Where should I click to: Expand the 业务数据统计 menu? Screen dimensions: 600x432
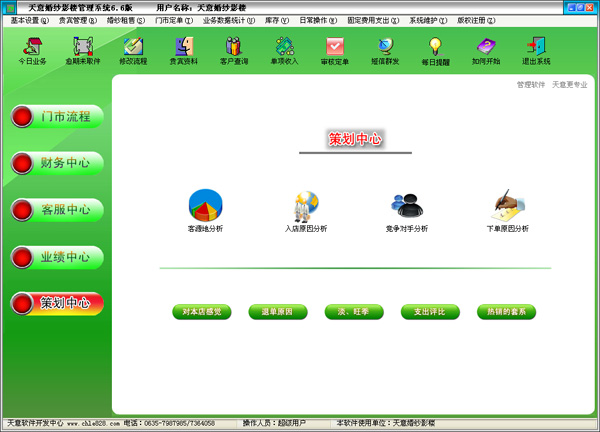228,20
